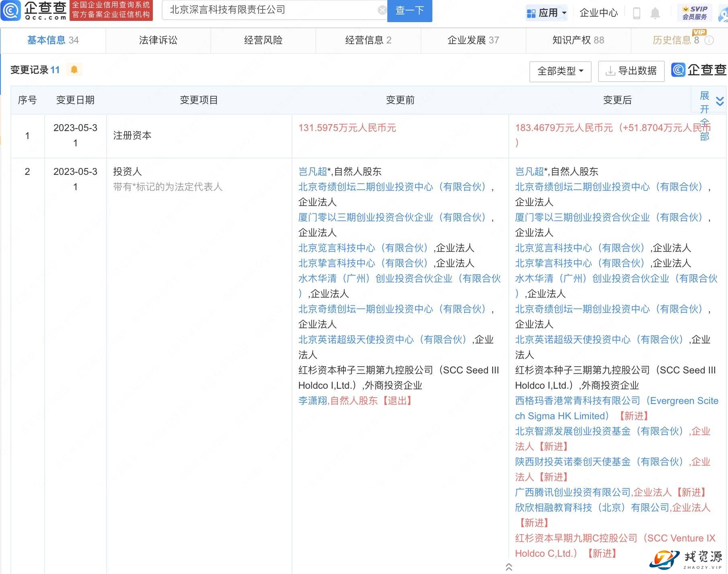Open 欣欣相融教育科技（北京）有限公司 link
728x574 pixels.
[592, 508]
